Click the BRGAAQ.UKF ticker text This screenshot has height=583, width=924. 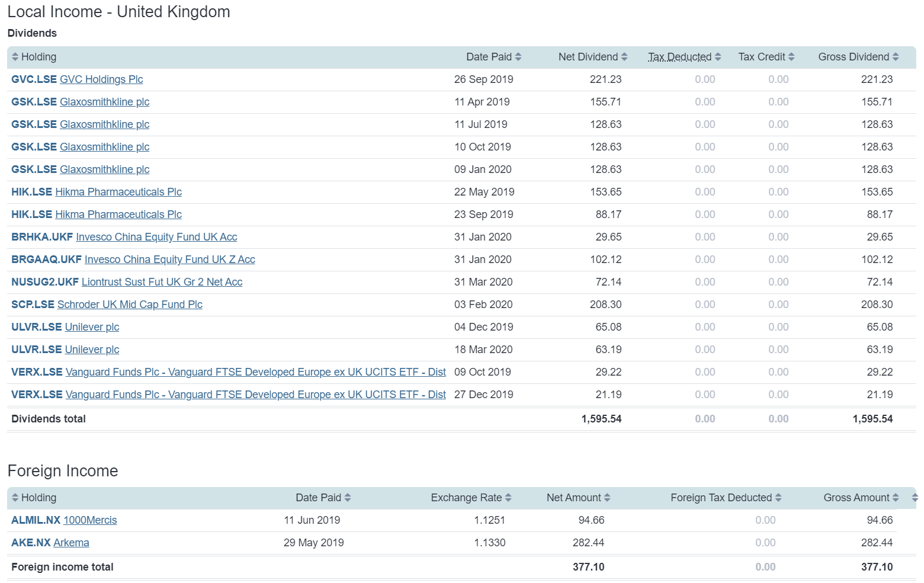pos(47,260)
